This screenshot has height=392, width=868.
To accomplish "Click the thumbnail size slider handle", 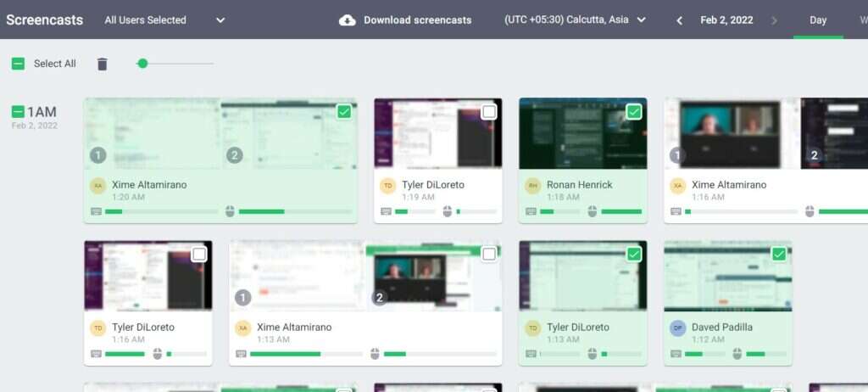I will (x=142, y=64).
